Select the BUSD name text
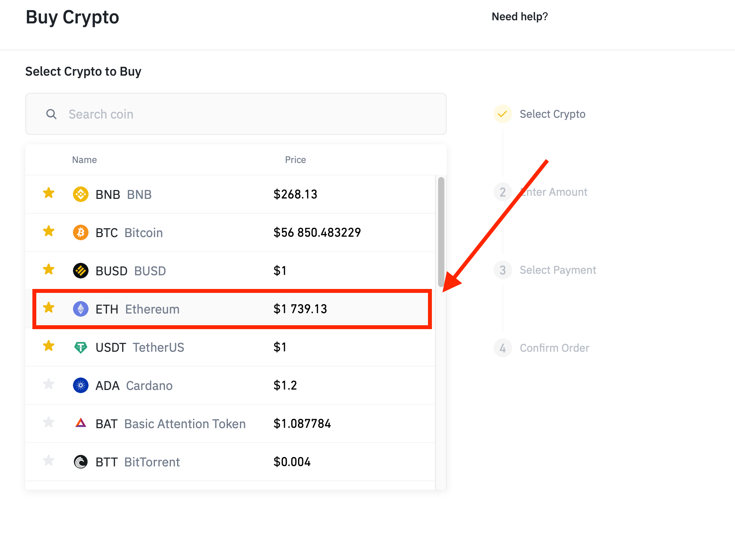This screenshot has height=560, width=735. (x=131, y=271)
